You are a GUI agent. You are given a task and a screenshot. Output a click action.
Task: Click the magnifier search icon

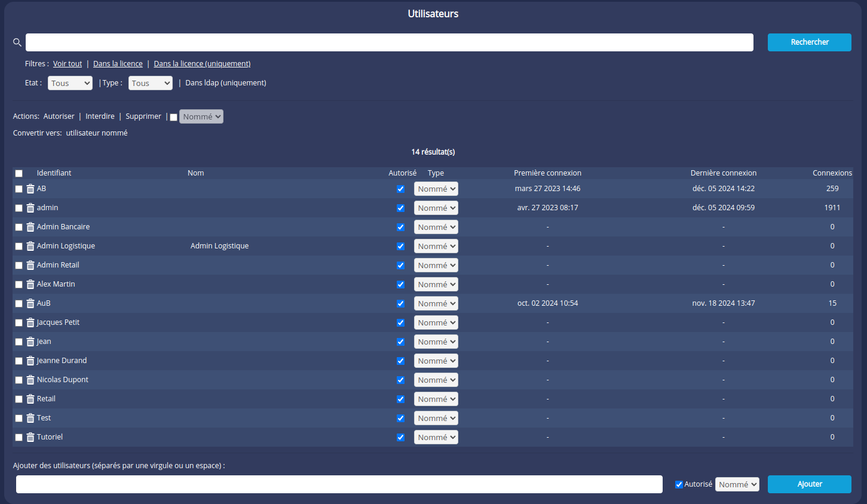pos(17,42)
